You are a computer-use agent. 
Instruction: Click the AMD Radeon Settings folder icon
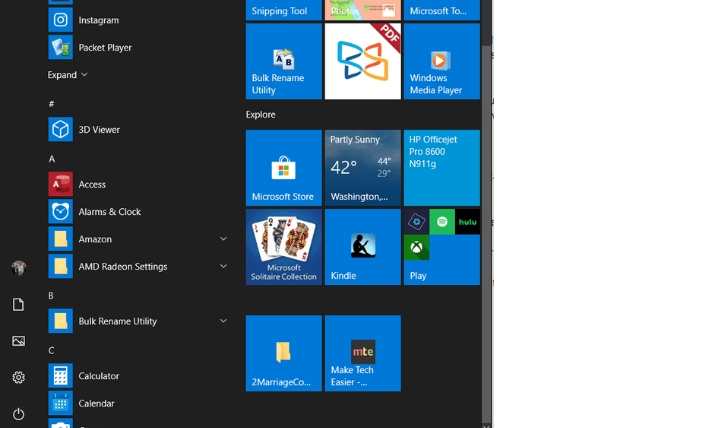pyautogui.click(x=61, y=266)
